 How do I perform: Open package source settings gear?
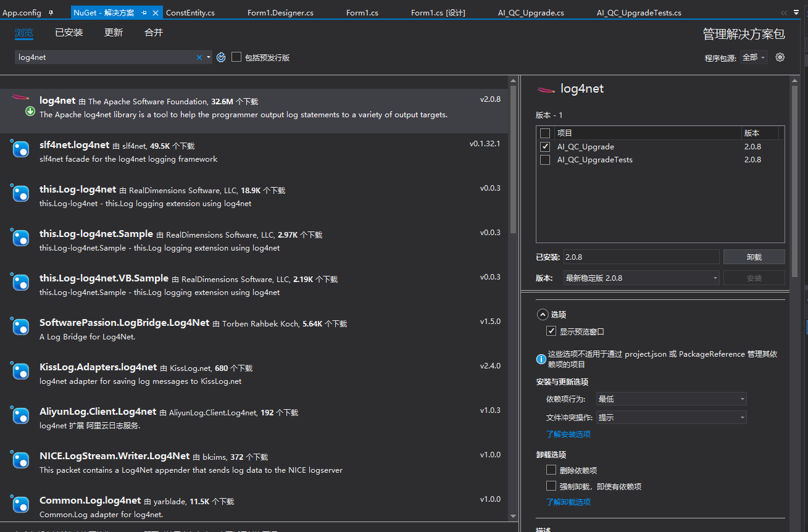[x=780, y=57]
